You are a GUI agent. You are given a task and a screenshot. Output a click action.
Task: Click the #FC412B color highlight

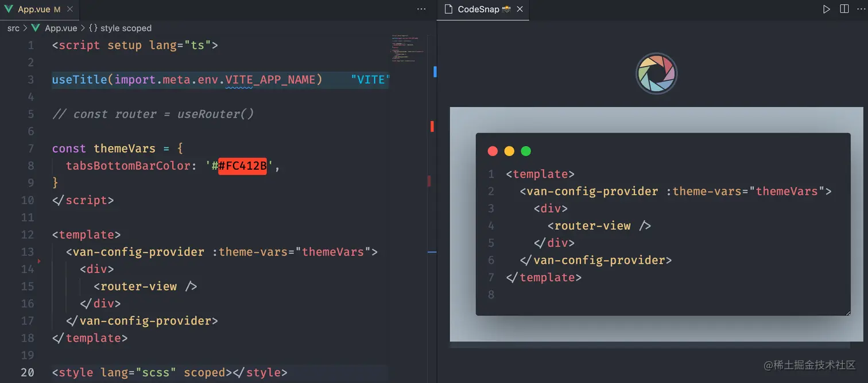click(242, 166)
